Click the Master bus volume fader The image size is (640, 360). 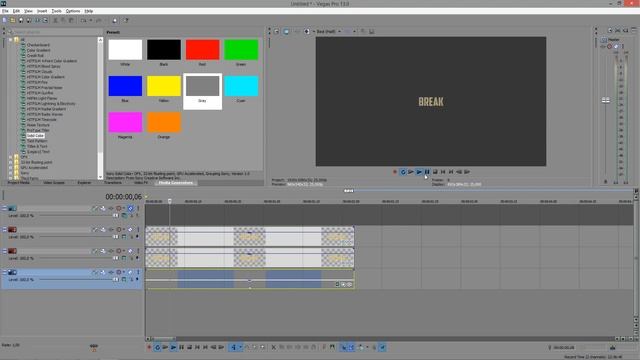606,100
